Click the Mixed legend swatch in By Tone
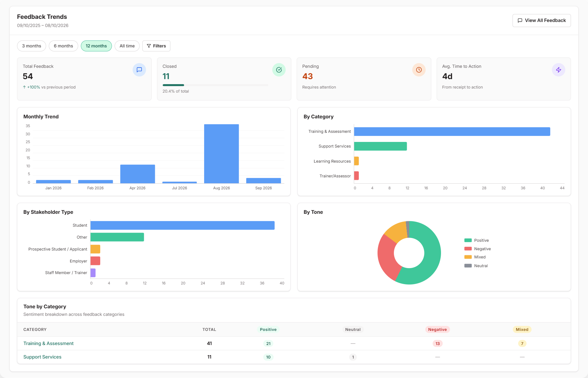588x378 pixels. tap(468, 257)
